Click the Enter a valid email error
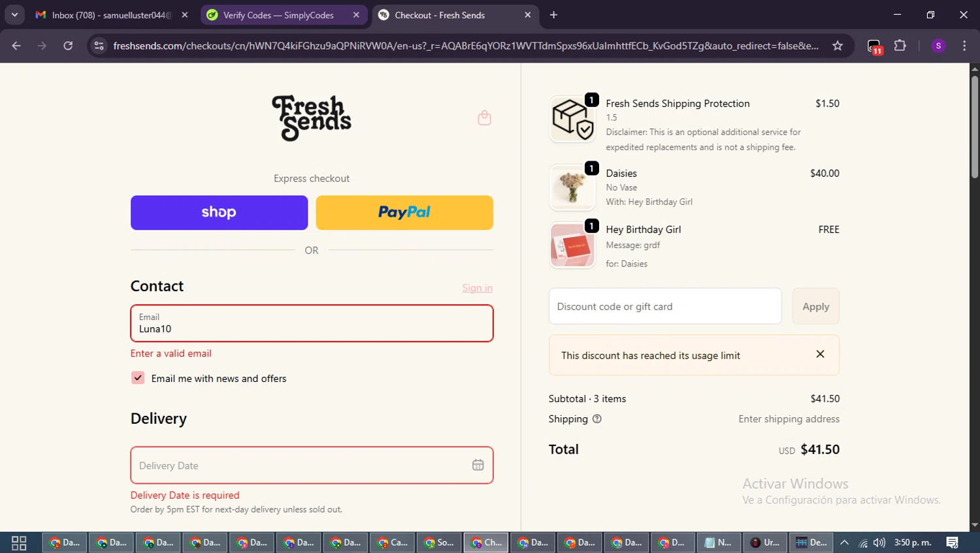 point(171,353)
